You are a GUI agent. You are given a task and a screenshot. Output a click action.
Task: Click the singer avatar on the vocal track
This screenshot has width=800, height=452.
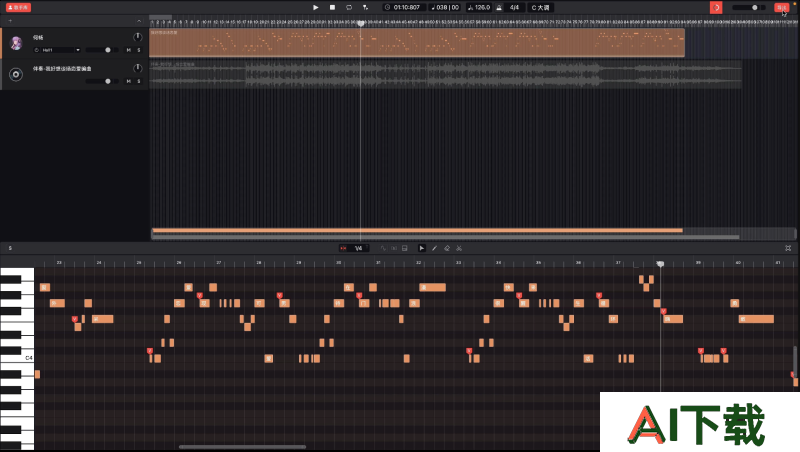[16, 43]
